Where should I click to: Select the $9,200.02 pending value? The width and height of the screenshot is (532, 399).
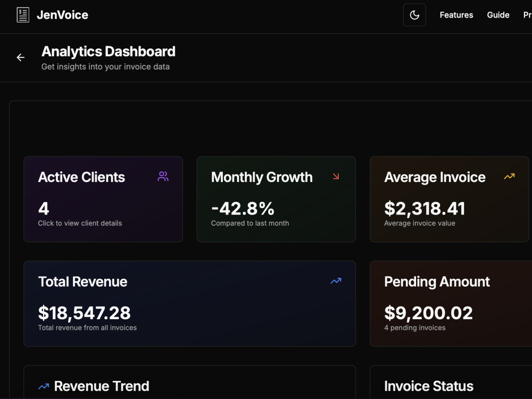[428, 313]
